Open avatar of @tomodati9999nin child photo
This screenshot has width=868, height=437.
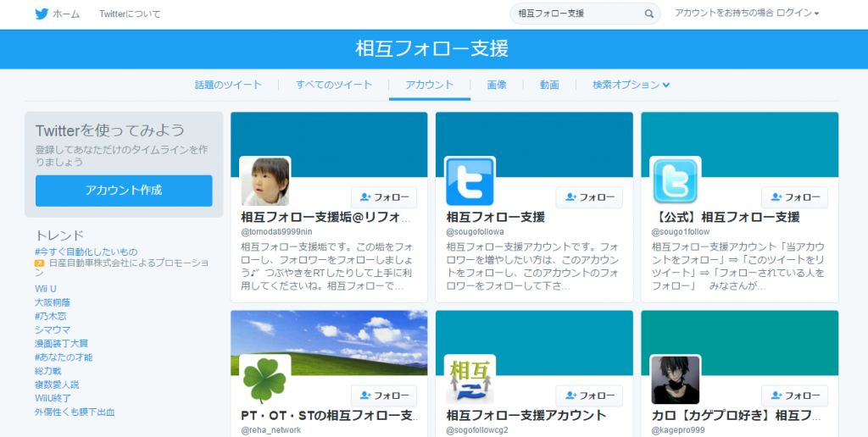tap(265, 182)
